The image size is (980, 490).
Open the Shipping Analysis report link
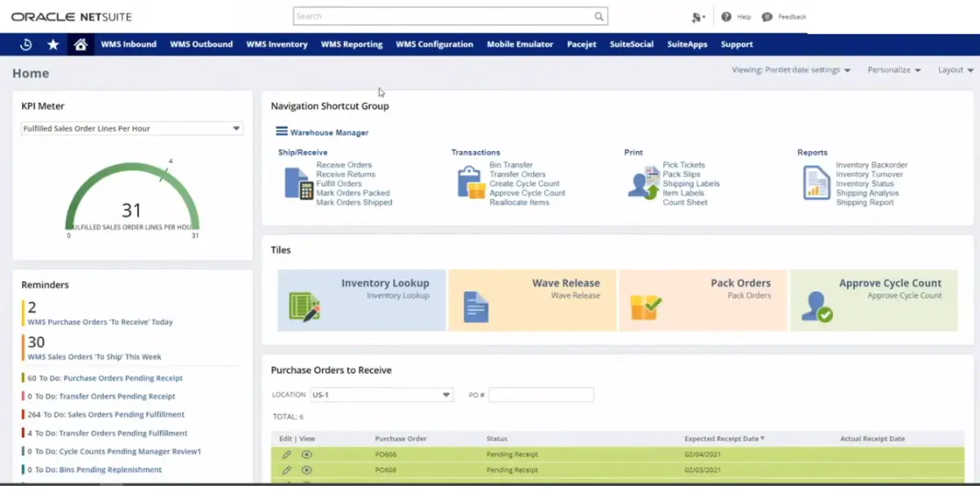pos(867,194)
